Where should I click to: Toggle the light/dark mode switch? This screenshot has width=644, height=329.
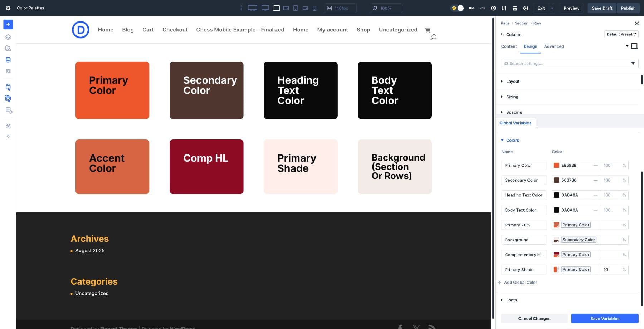[x=457, y=8]
